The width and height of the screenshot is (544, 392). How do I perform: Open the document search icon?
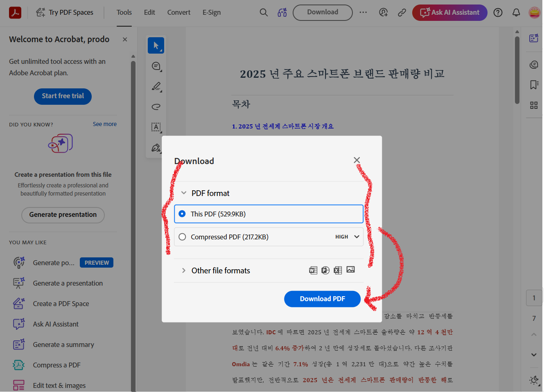coord(264,12)
